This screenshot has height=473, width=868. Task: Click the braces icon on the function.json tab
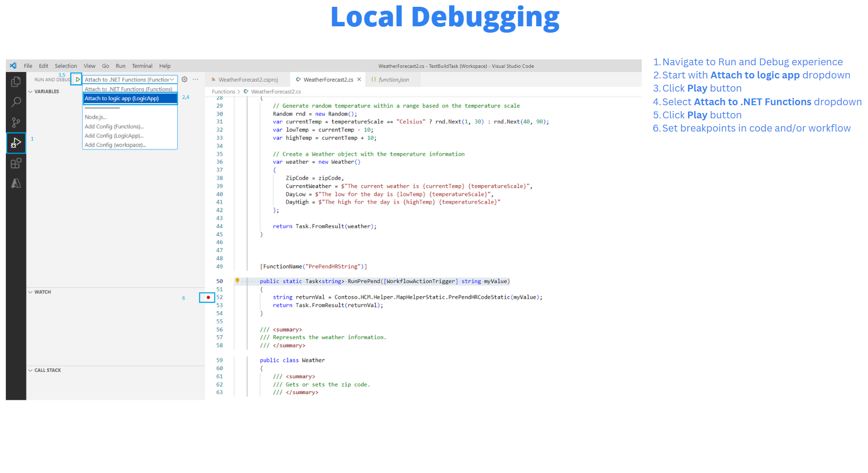click(x=374, y=79)
